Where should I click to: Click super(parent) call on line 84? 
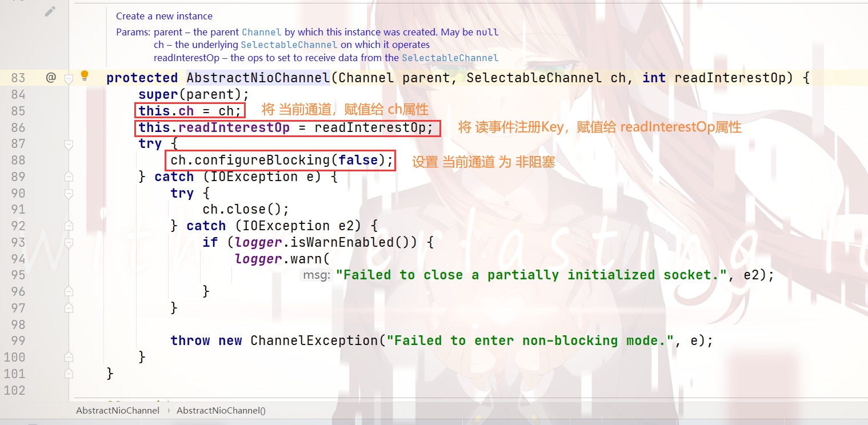click(x=194, y=94)
